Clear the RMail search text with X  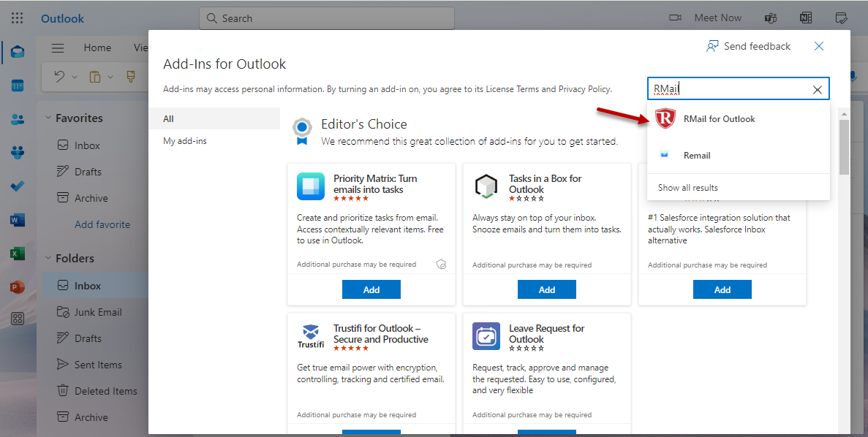tap(818, 90)
